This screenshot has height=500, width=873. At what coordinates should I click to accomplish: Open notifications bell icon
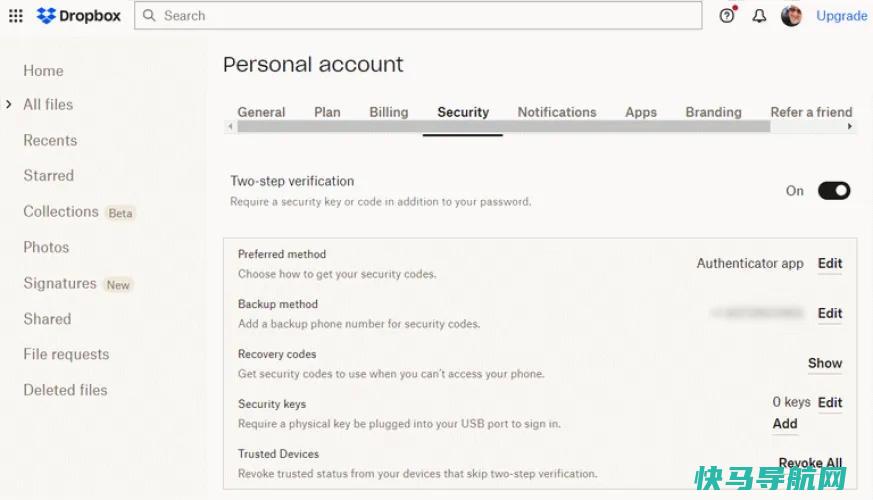click(759, 16)
